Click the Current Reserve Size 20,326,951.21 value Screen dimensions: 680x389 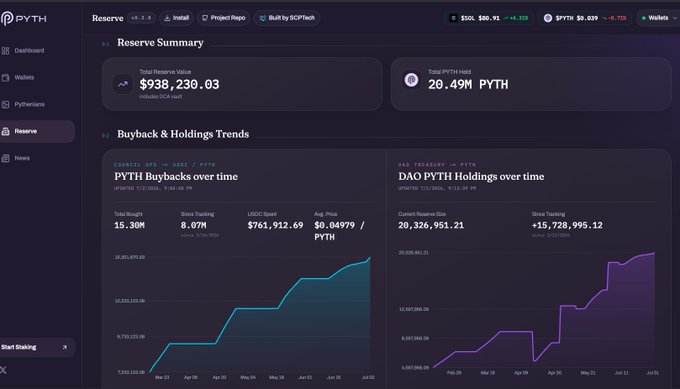coord(431,225)
